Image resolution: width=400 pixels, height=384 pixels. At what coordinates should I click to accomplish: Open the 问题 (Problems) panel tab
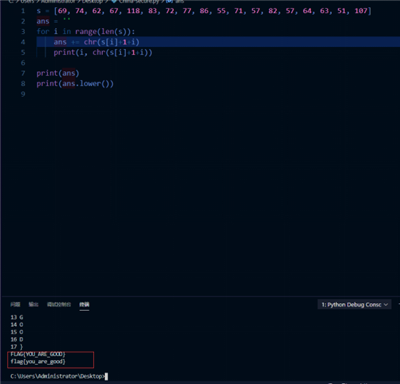(x=15, y=304)
